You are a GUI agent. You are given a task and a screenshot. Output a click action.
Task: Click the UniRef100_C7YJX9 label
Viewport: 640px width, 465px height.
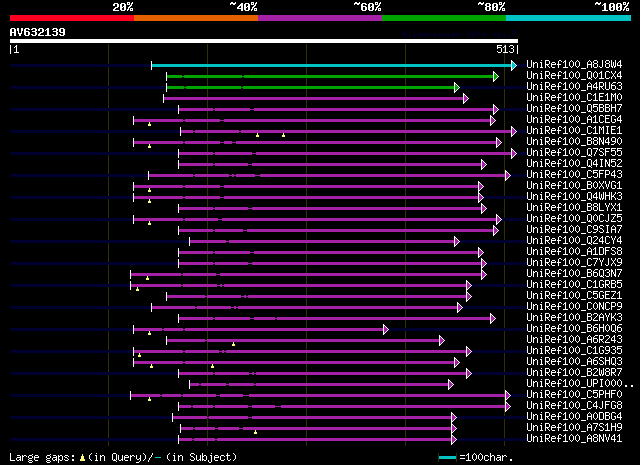click(x=574, y=263)
